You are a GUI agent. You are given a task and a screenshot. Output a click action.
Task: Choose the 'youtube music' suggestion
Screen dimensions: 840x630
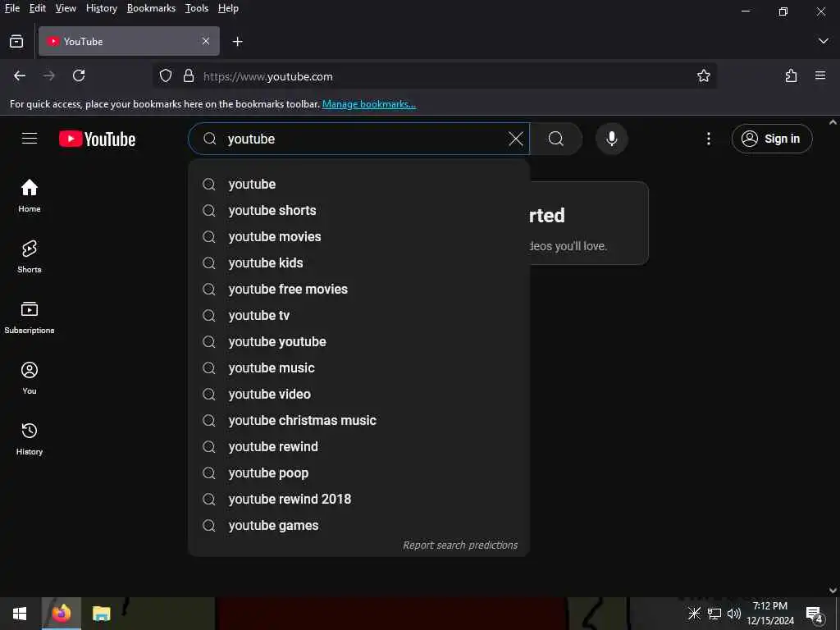pyautogui.click(x=359, y=368)
